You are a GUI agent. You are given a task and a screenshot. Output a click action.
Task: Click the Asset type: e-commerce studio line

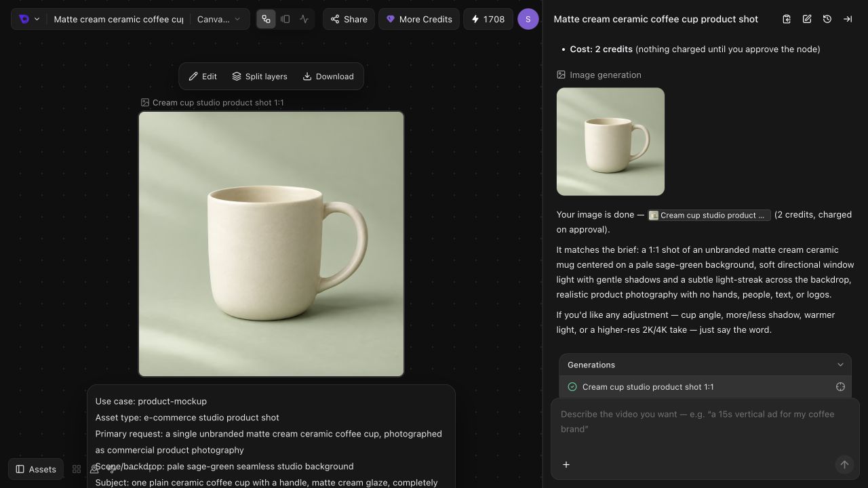(187, 418)
